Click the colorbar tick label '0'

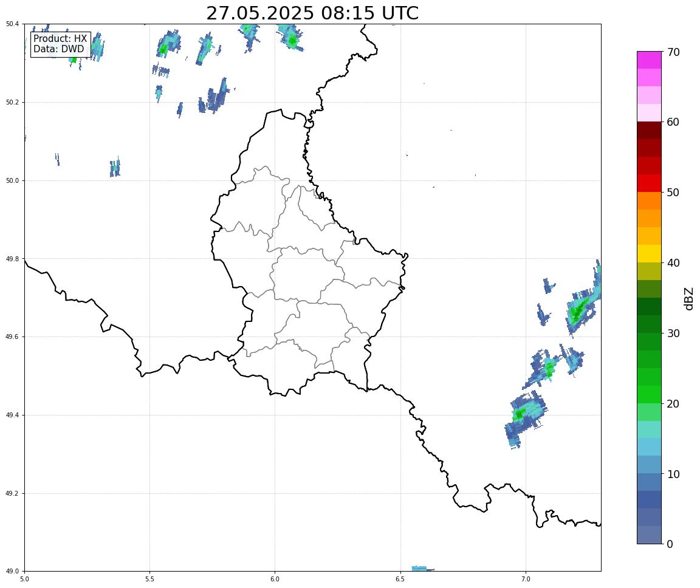click(x=670, y=544)
